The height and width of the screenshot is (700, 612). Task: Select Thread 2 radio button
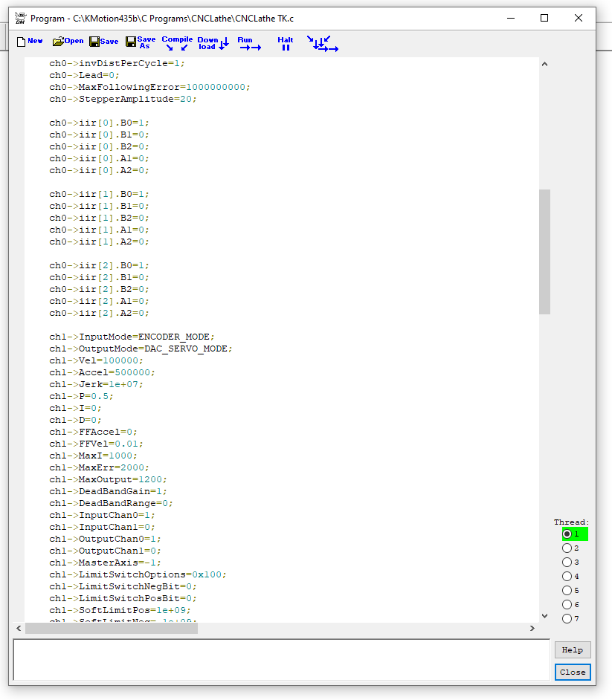[x=567, y=548]
